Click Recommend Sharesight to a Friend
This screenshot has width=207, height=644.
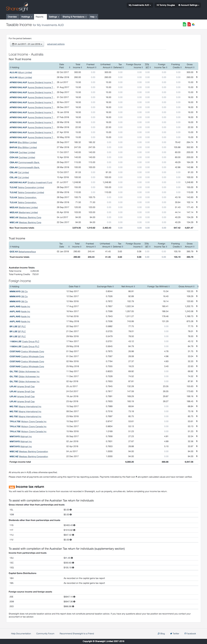(x=77, y=634)
